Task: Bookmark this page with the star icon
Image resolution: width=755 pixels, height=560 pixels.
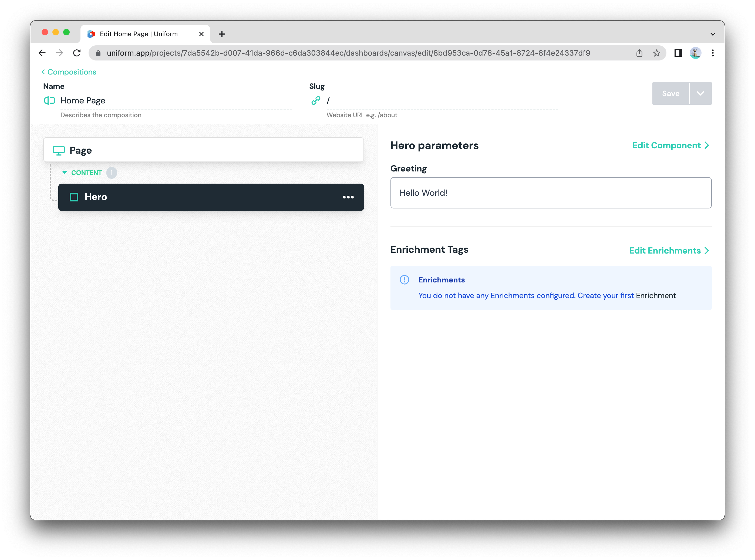Action: (x=656, y=53)
